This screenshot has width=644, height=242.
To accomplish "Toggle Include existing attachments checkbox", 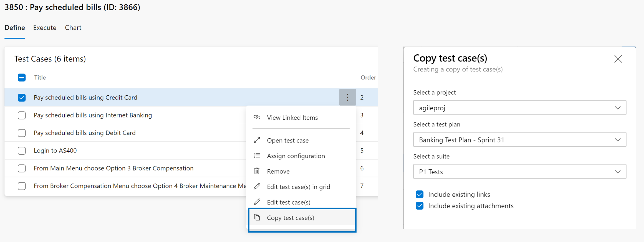I will pyautogui.click(x=420, y=206).
